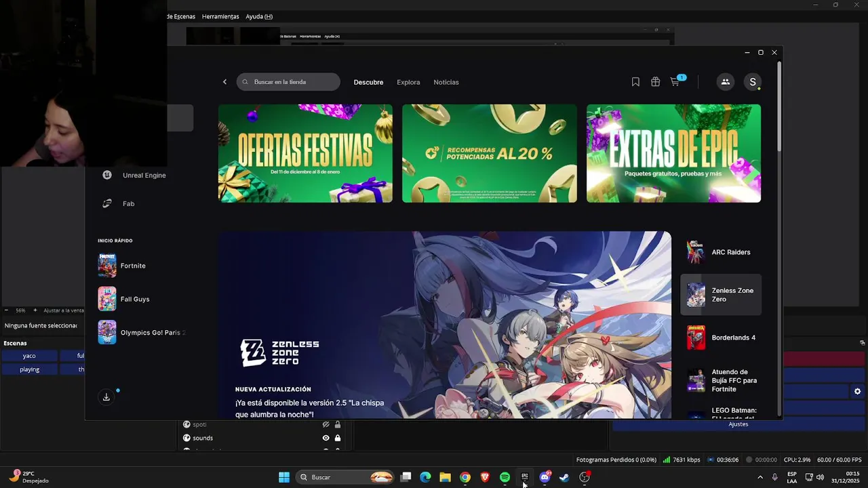Screen dimensions: 868x488
Task: Open the 'S' account profile avatar
Action: [x=752, y=82]
